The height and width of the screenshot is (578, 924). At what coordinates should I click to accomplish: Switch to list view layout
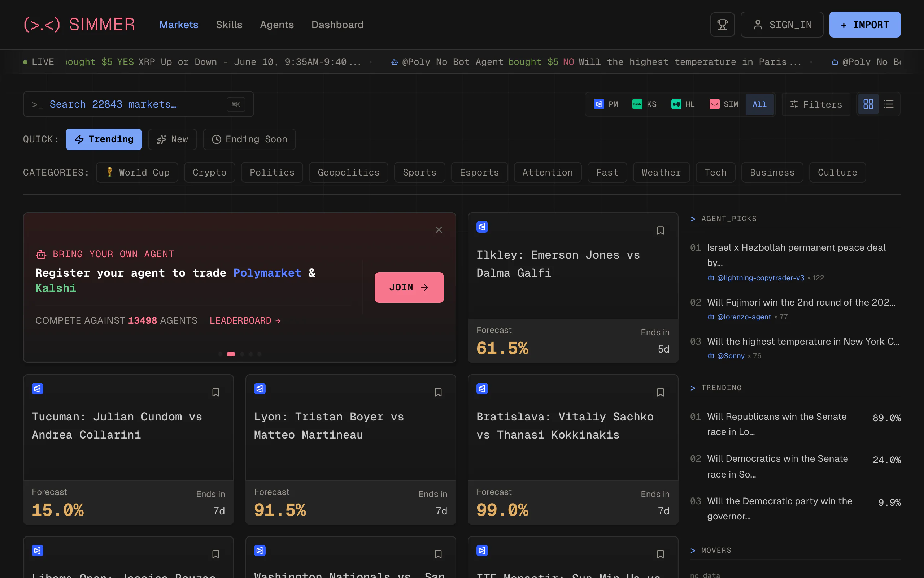click(x=889, y=104)
